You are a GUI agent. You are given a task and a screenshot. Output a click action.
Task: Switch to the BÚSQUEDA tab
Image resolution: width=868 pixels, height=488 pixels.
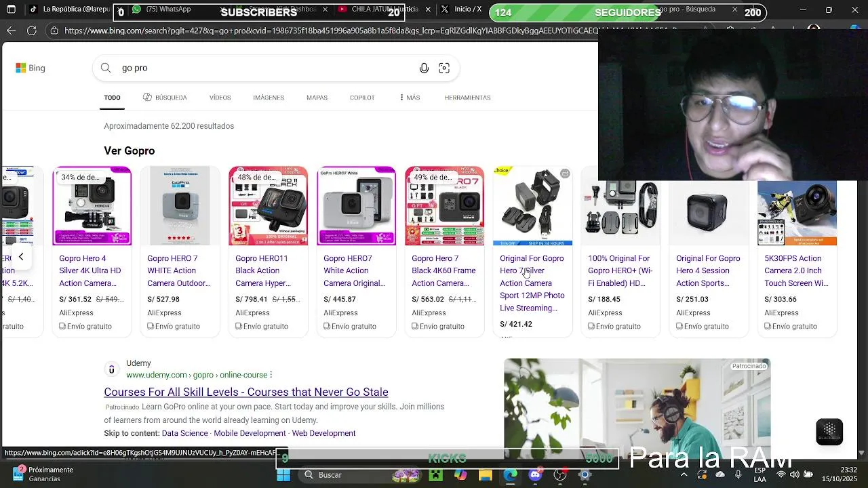pyautogui.click(x=165, y=98)
